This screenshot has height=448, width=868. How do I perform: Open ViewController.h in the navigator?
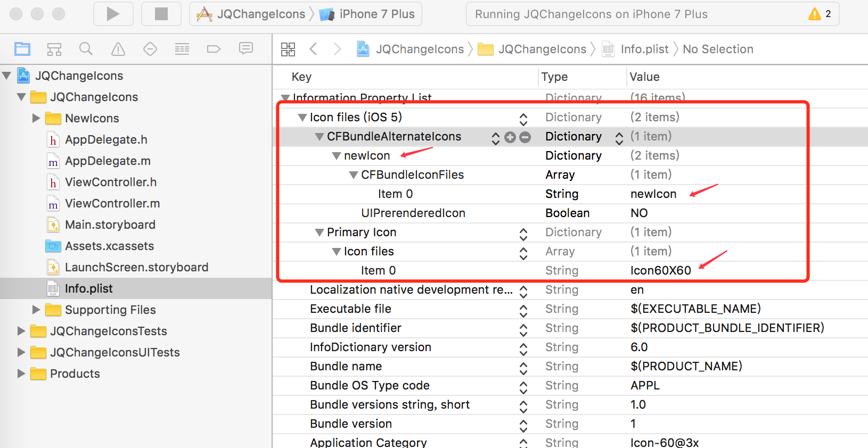point(111,182)
